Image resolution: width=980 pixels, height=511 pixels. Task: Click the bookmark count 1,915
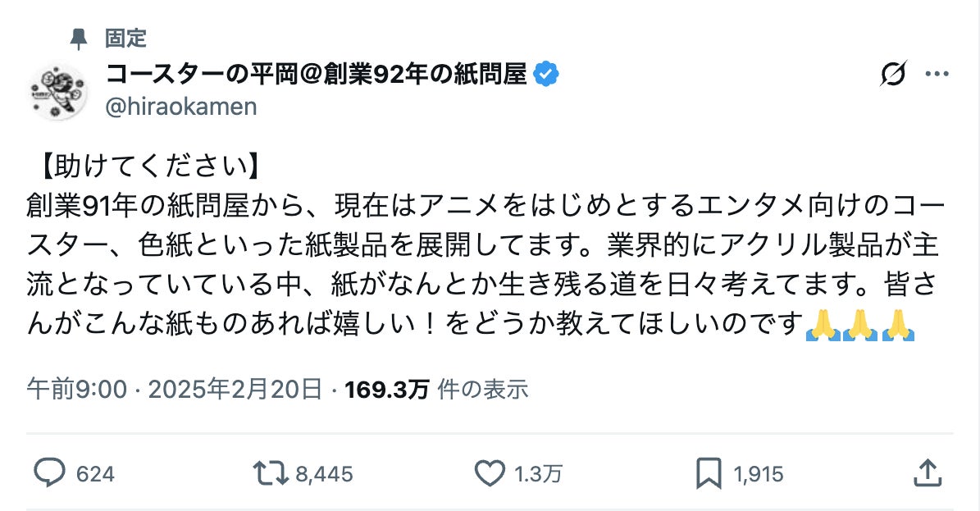759,474
